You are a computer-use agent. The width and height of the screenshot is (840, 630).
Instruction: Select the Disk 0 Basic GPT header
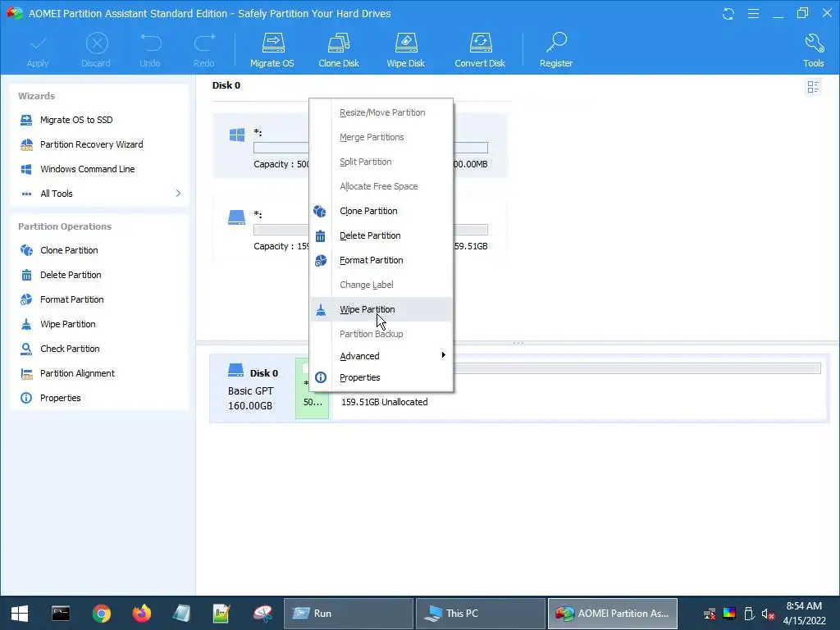(253, 389)
